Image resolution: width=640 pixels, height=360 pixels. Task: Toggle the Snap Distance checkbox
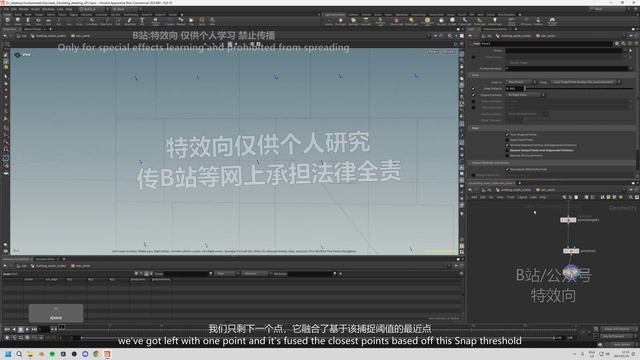[473, 89]
